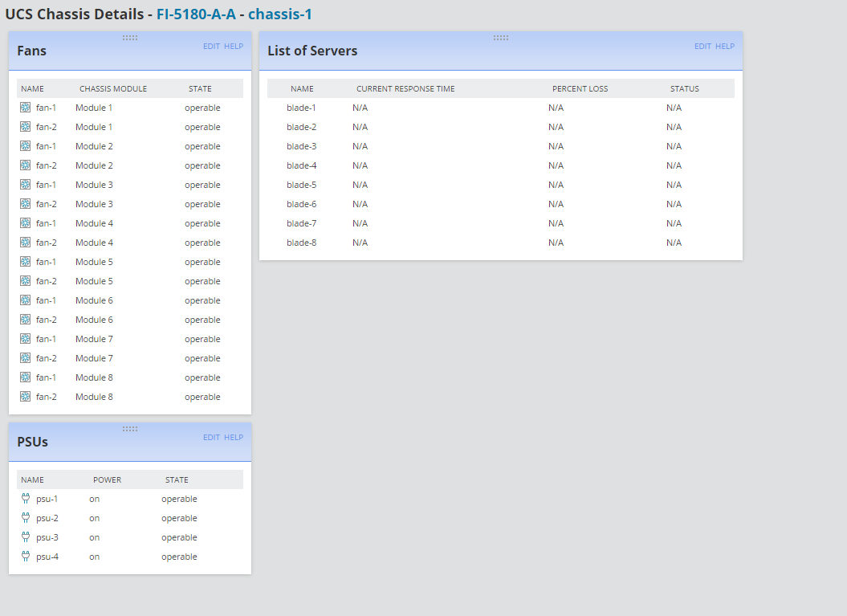The width and height of the screenshot is (847, 616).
Task: Click the Name column header in Servers
Action: click(x=302, y=88)
